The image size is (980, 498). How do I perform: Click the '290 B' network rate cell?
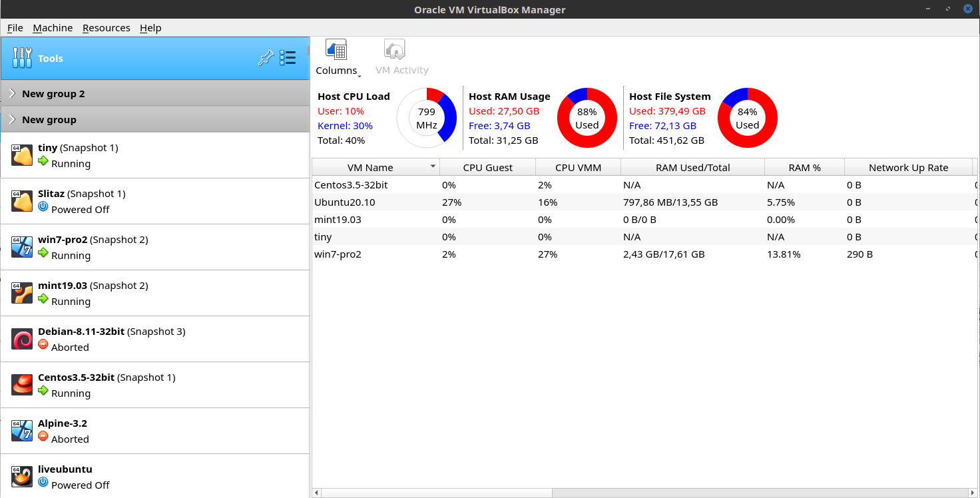859,254
